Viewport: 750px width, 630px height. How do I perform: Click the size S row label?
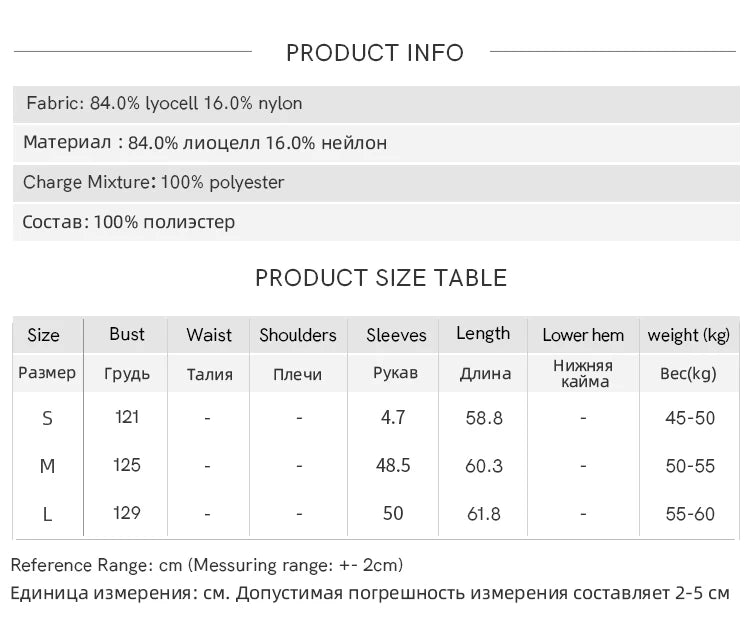click(47, 418)
